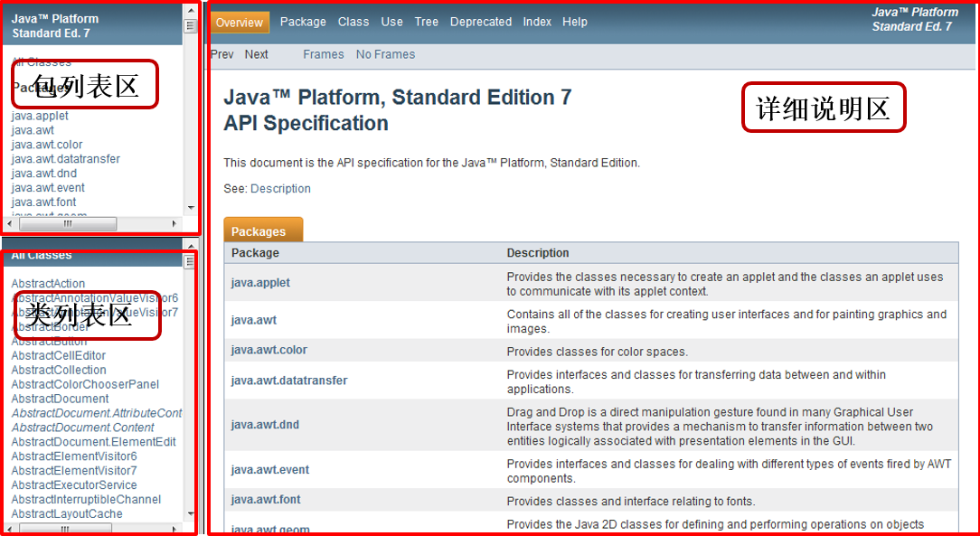
Task: Open the italic AbstractDocument.Content interface
Action: (82, 428)
